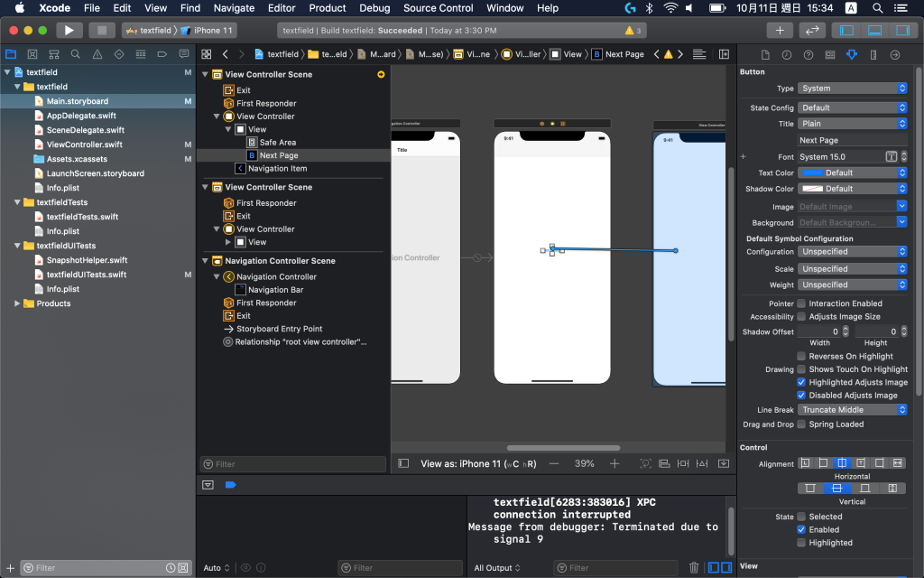Enable Reverses On Highlight checkbox
924x578 pixels.
click(801, 357)
